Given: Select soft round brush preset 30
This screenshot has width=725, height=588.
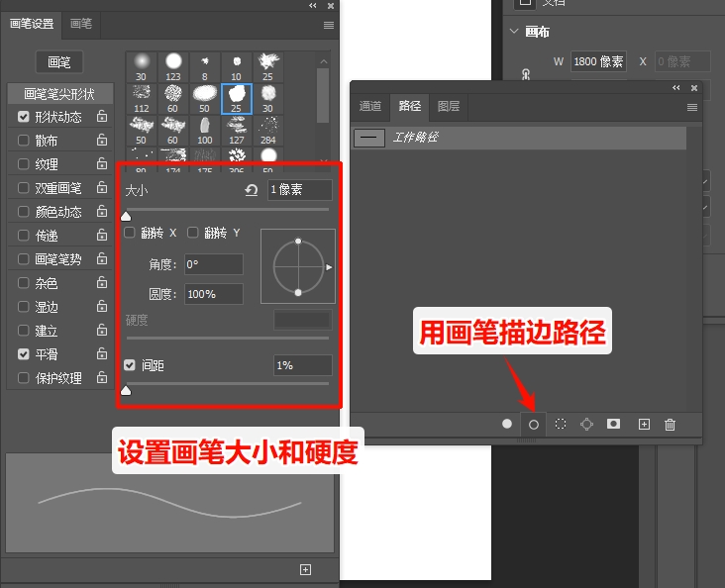Looking at the screenshot, I should point(142,66).
